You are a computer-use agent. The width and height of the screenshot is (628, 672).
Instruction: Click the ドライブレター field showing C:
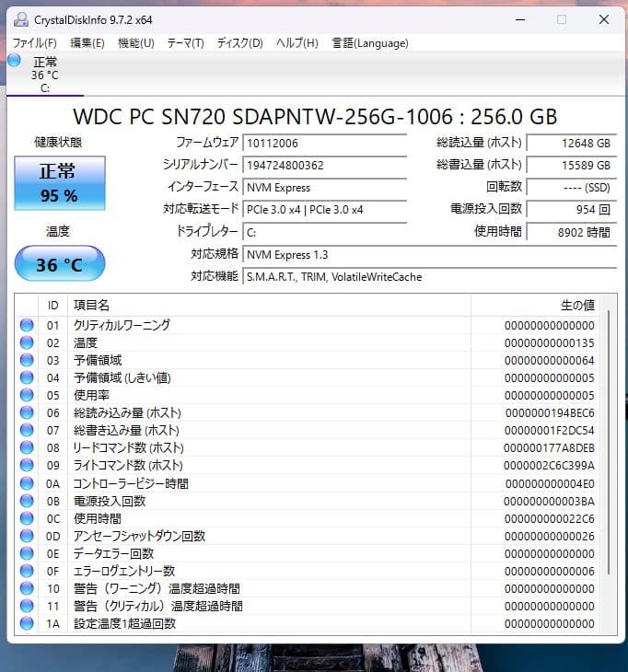pos(324,232)
